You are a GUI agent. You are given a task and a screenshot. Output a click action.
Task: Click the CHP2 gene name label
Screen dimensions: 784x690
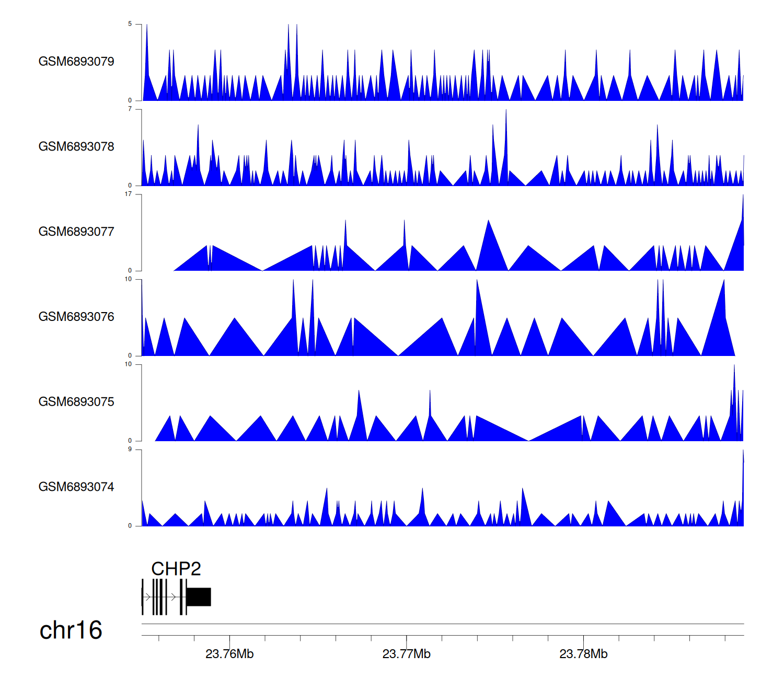click(176, 569)
